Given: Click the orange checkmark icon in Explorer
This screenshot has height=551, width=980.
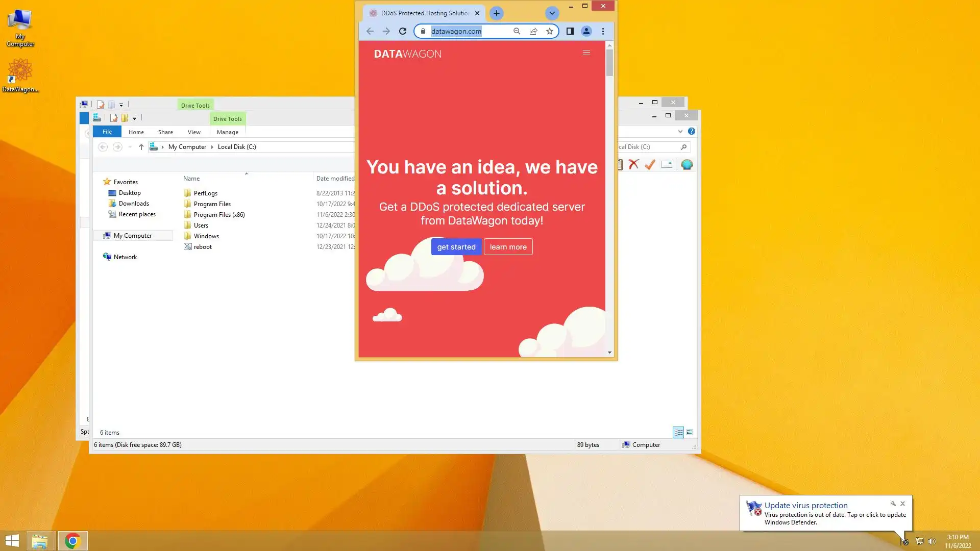Looking at the screenshot, I should pyautogui.click(x=650, y=164).
